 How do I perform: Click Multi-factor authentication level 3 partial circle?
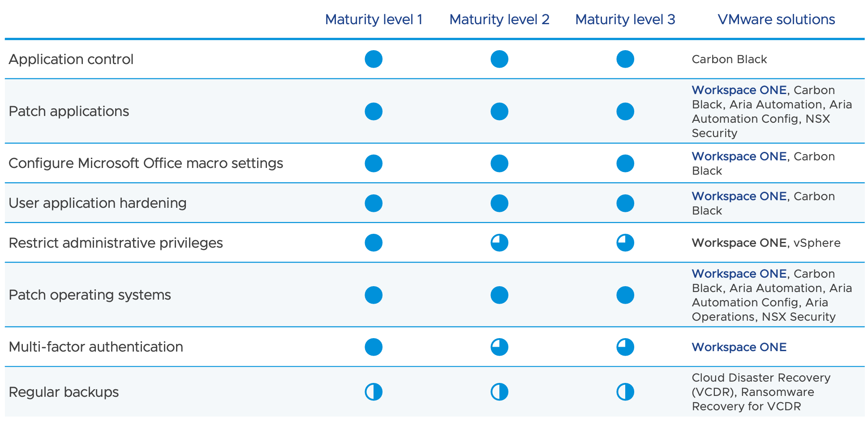click(x=625, y=347)
